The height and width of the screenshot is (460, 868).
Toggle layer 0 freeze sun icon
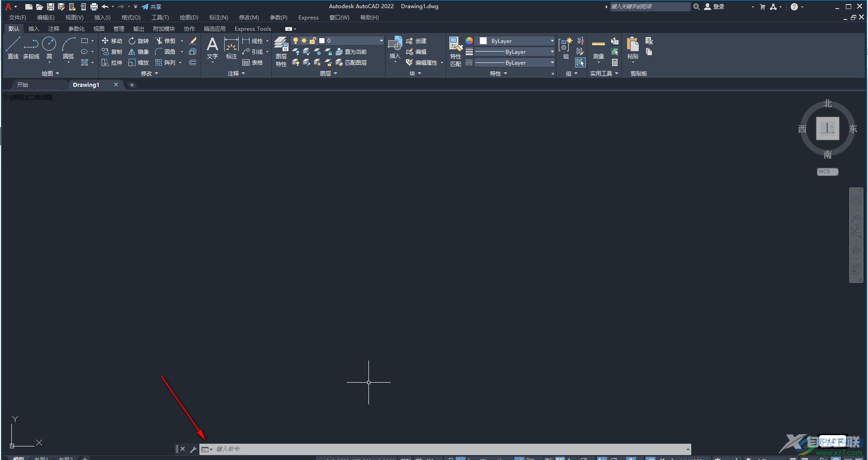pos(304,41)
